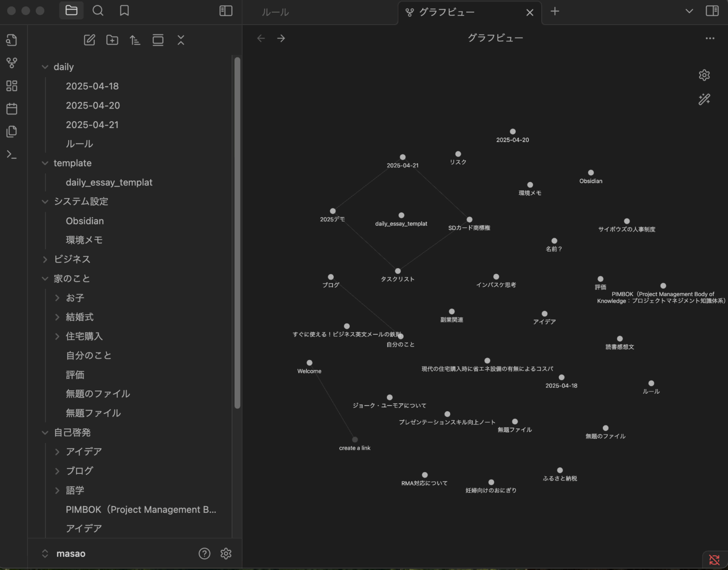Expand the お子 folder
This screenshot has height=570, width=728.
(57, 298)
